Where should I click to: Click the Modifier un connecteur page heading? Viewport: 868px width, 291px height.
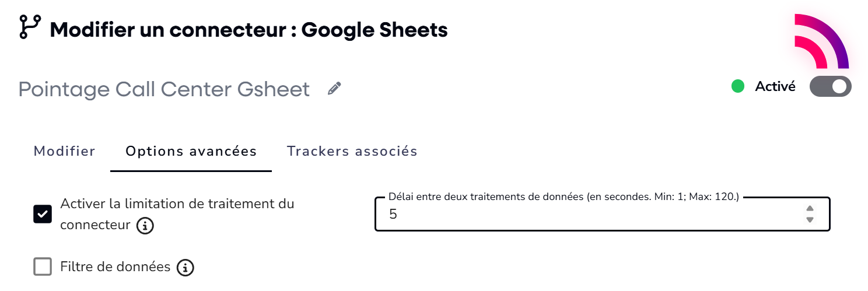pos(249,29)
